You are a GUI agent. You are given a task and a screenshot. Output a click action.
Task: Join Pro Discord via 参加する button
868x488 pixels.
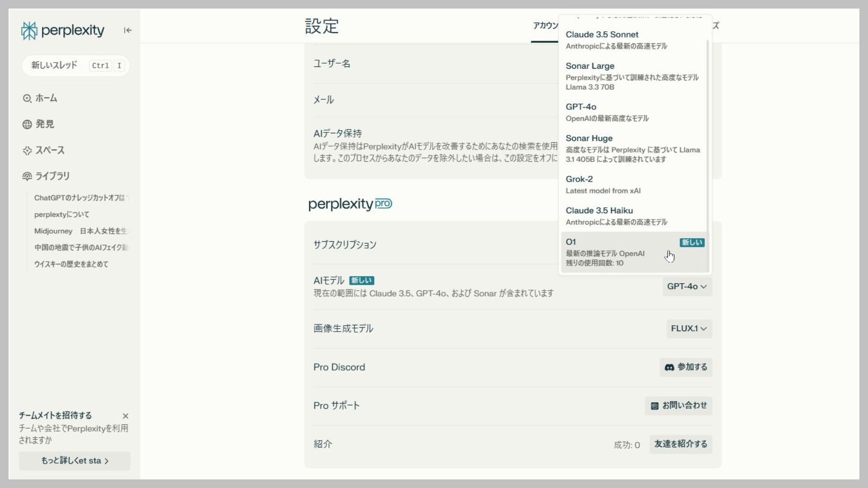tap(685, 367)
